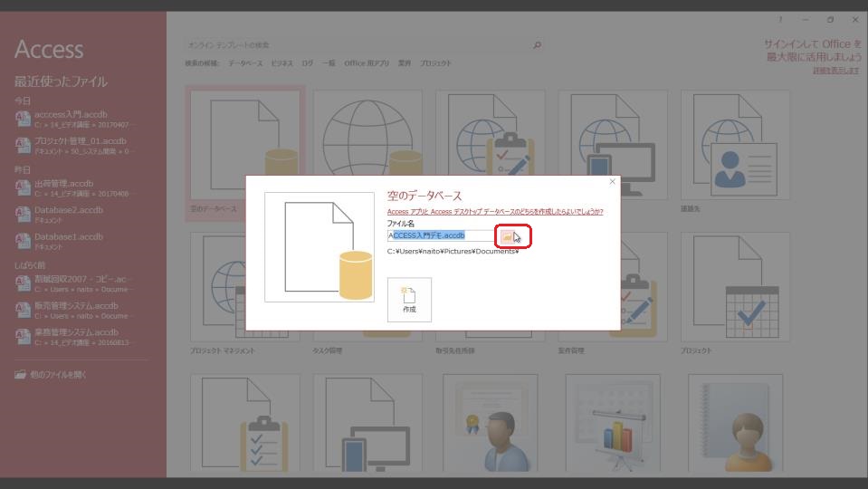The height and width of the screenshot is (489, 868).
Task: Click the 詳細を表示します link under sign-in message
Action: pyautogui.click(x=836, y=71)
